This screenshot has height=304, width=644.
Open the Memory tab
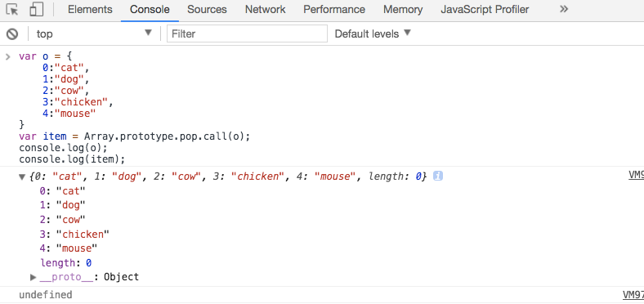(x=403, y=10)
